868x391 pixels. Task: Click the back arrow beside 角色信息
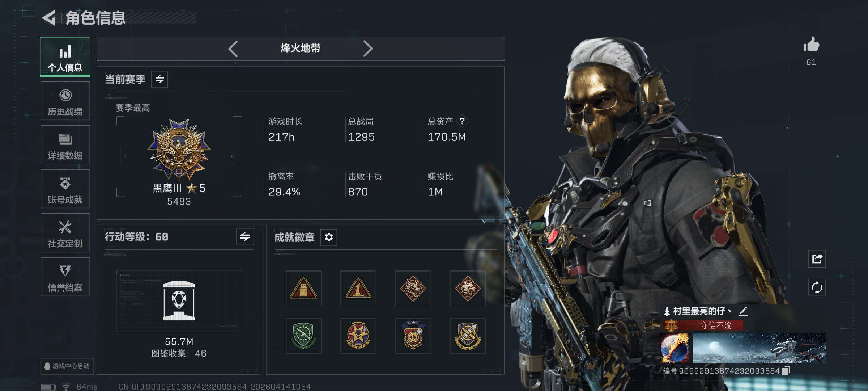coord(48,18)
